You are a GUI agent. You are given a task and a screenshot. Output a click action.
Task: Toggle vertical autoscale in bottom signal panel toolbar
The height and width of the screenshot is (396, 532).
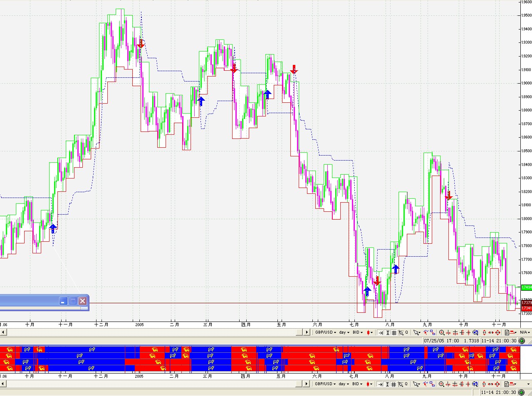(387, 384)
